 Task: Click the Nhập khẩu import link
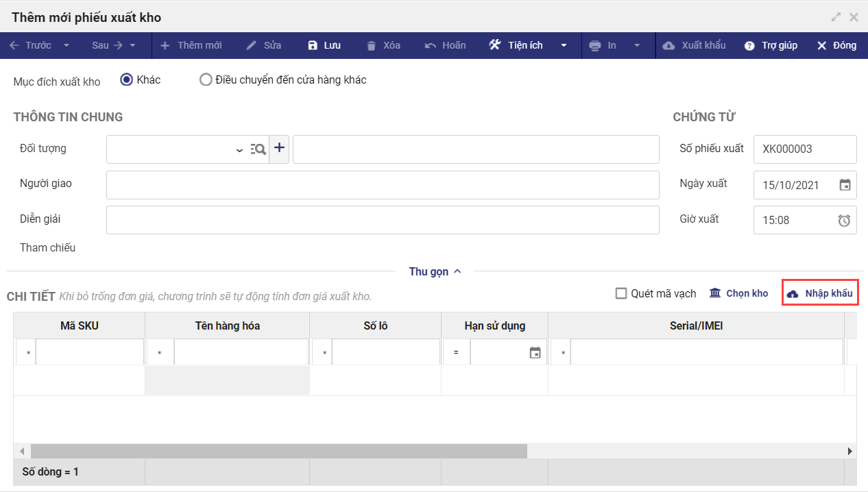pyautogui.click(x=820, y=293)
